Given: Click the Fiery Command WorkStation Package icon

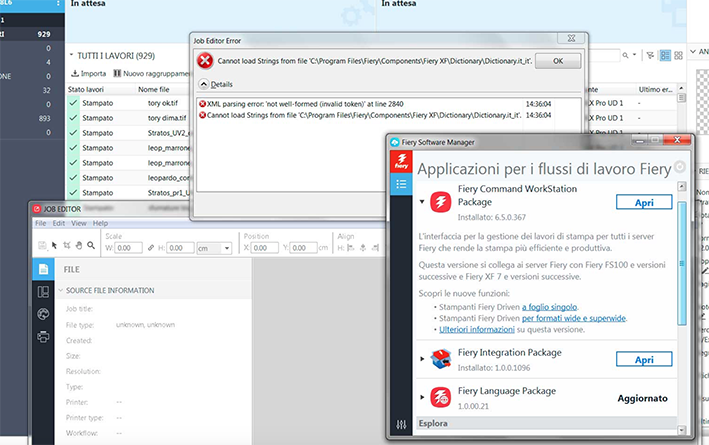Looking at the screenshot, I should 440,202.
